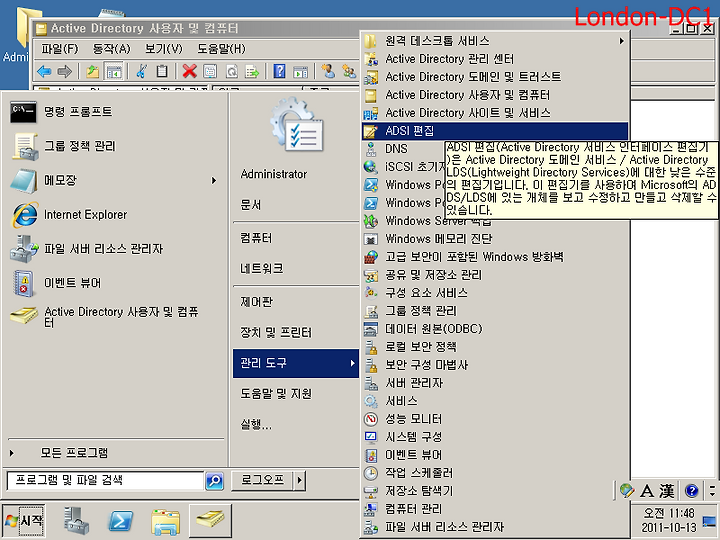Image resolution: width=720 pixels, height=540 pixels.
Task: Click the 작업 스케줄러 clock icon
Action: tap(371, 473)
